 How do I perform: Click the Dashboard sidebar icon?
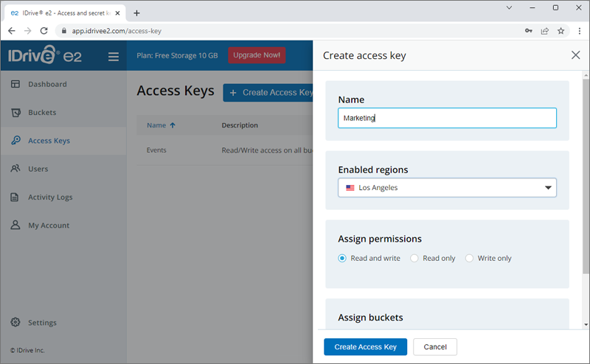[15, 84]
